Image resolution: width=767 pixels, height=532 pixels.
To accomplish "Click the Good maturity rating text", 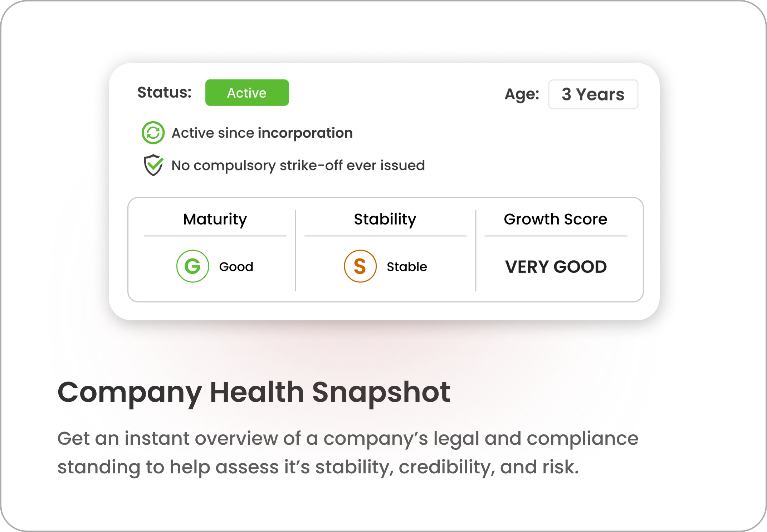I will tap(236, 267).
